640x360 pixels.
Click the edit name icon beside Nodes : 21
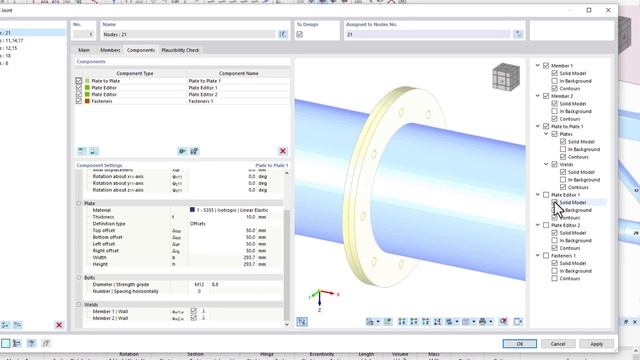point(283,35)
